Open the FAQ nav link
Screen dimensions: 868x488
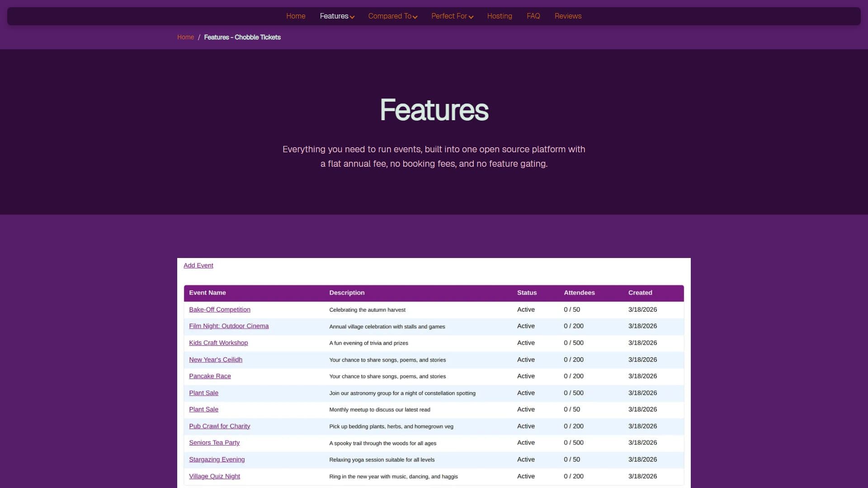coord(533,16)
